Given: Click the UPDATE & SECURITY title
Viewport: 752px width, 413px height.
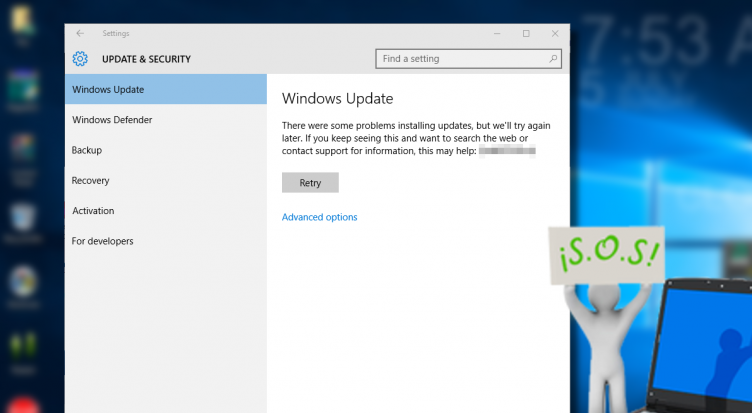Looking at the screenshot, I should tap(146, 59).
